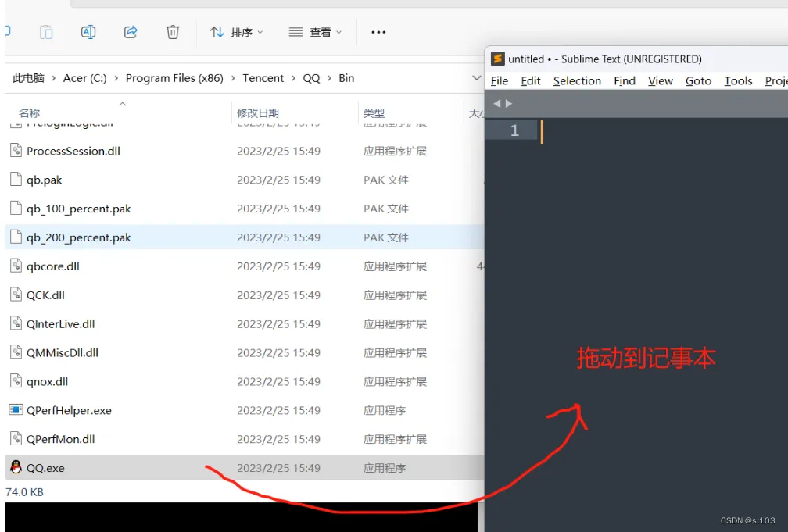
Task: Click the file icon beside ProcessSession.dll
Action: click(x=16, y=151)
